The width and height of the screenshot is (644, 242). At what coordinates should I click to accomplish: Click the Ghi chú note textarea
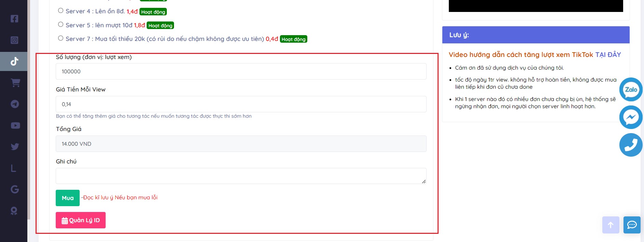[241, 176]
